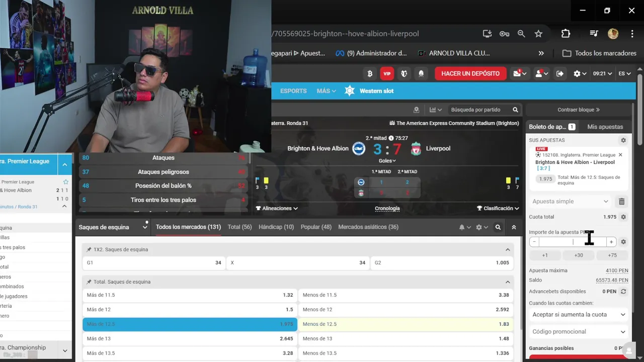Collapse the Total. Saques de esquina section

(508, 282)
